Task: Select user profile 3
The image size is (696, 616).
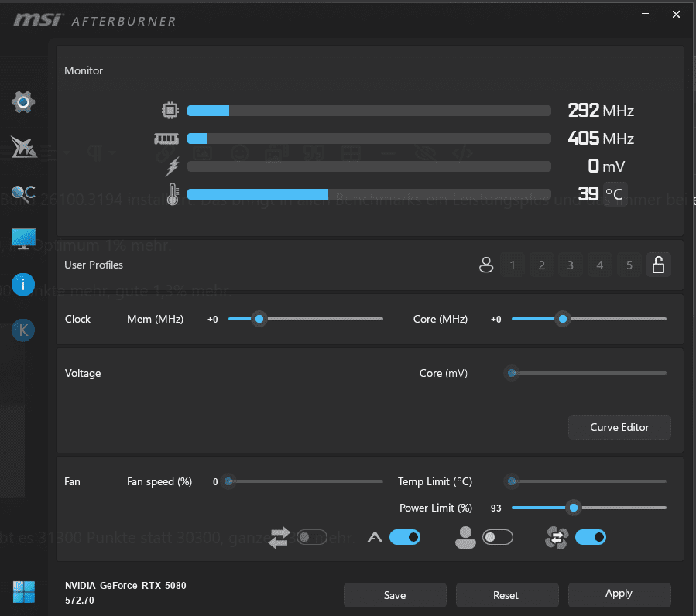Action: click(571, 265)
